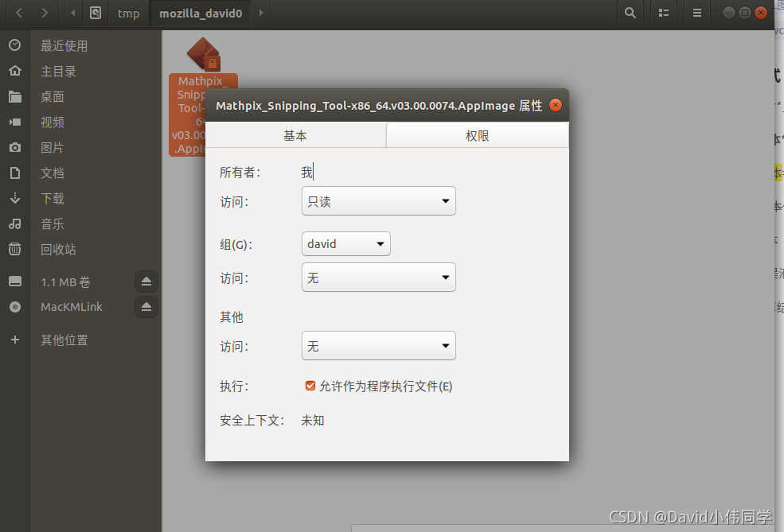The height and width of the screenshot is (532, 784).
Task: Toggle list view icon in toolbar
Action: pos(664,13)
